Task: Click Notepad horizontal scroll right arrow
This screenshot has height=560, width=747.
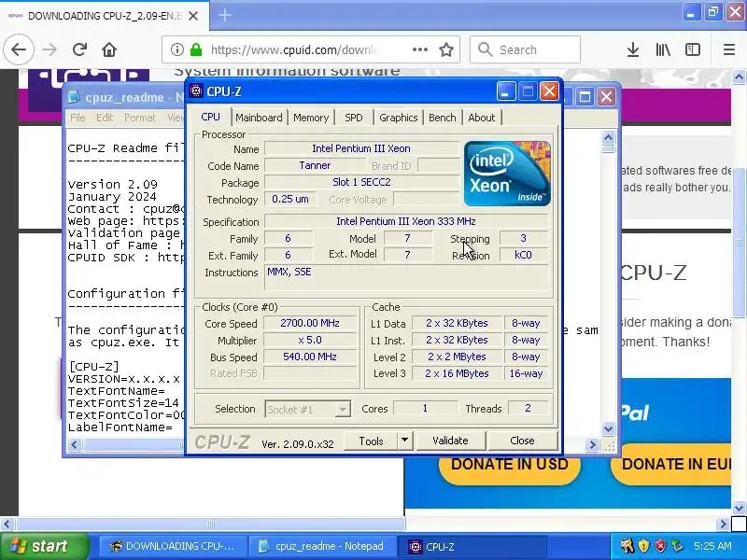Action: click(592, 445)
